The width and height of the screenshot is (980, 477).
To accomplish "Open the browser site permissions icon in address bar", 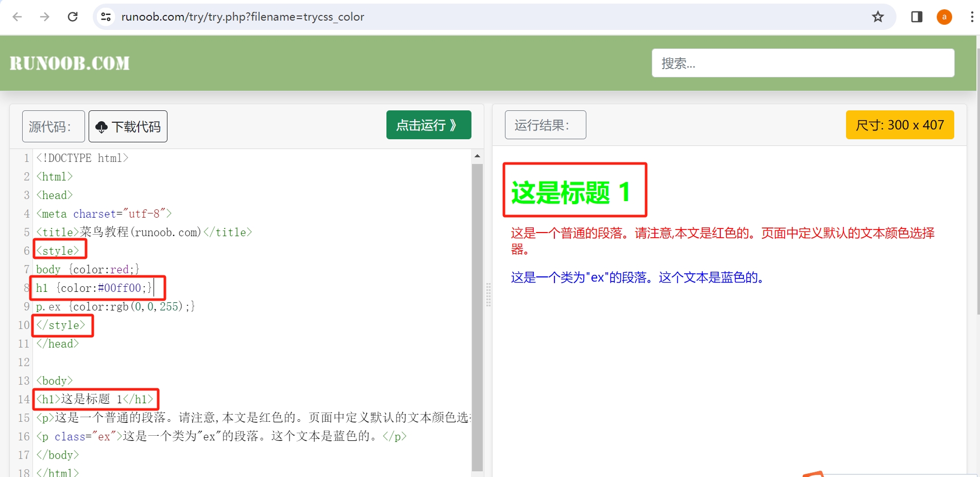I will coord(106,17).
